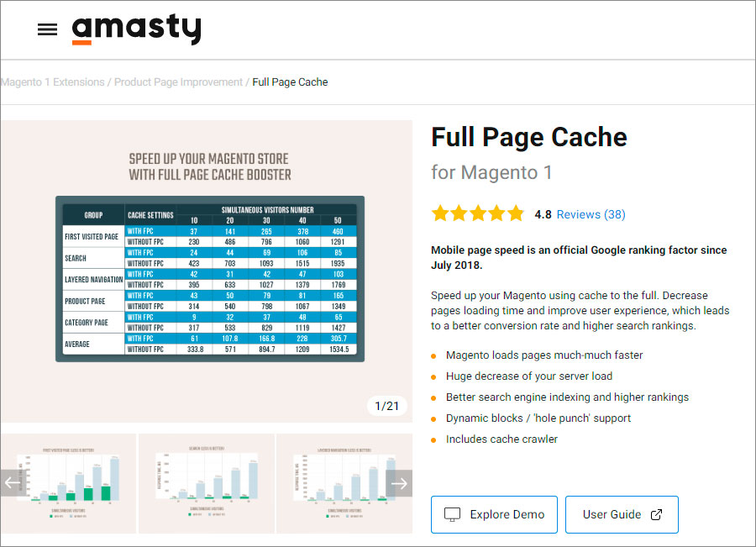
Task: Click 'Magento loads pages much-much faster' bullet
Action: point(544,355)
